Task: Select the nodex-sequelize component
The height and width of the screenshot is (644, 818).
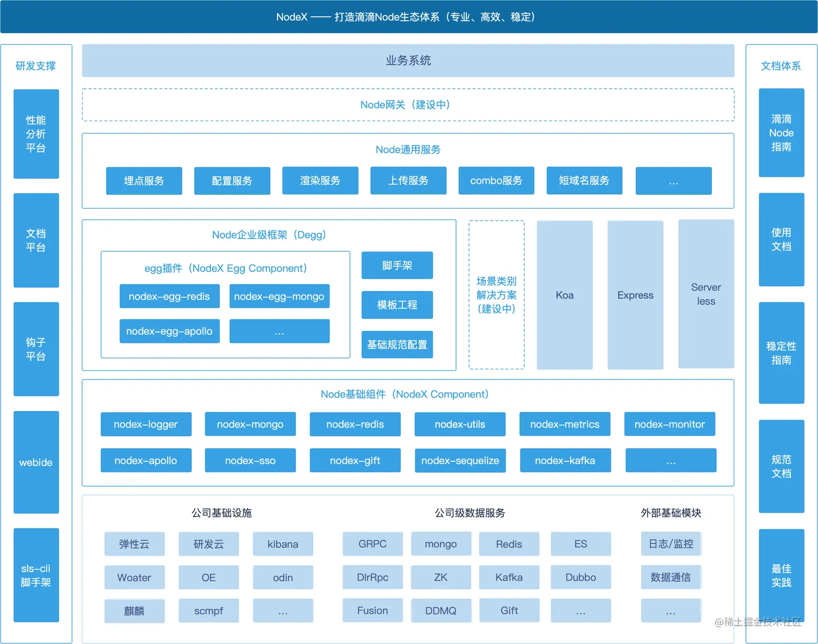Action: [460, 461]
